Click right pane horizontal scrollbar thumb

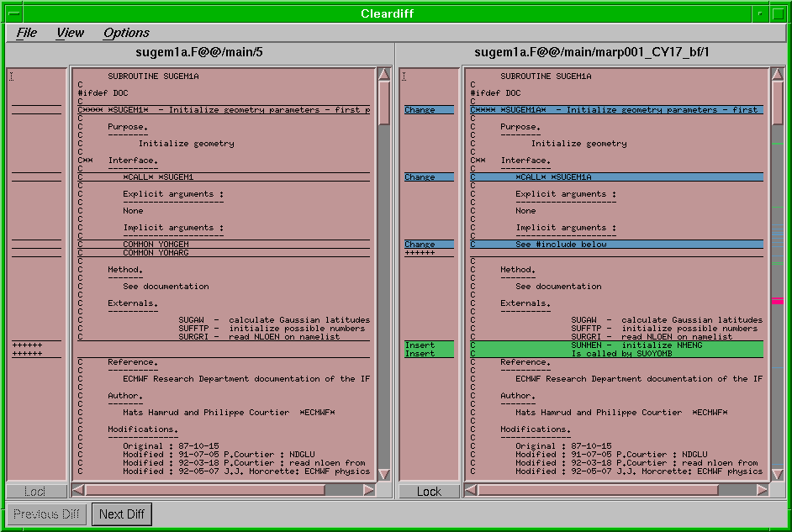[598, 490]
